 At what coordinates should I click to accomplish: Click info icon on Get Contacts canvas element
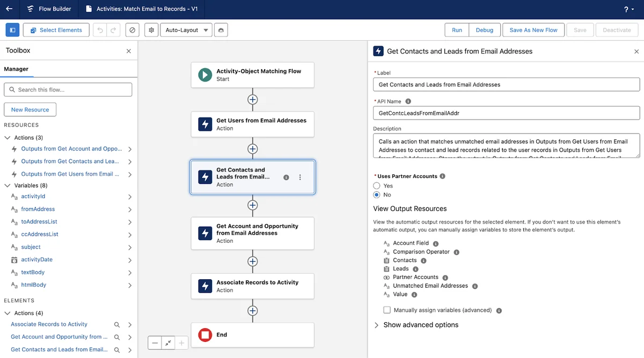(x=286, y=177)
